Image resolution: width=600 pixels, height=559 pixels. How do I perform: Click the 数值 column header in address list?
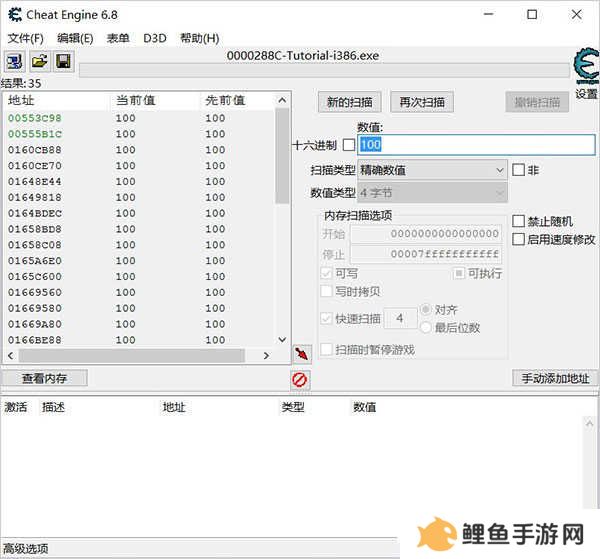[x=364, y=407]
